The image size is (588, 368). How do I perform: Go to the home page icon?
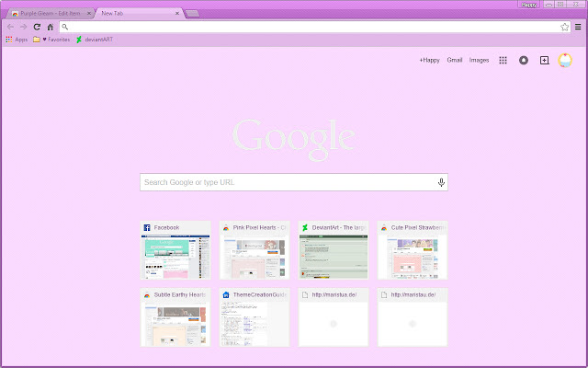tap(50, 27)
